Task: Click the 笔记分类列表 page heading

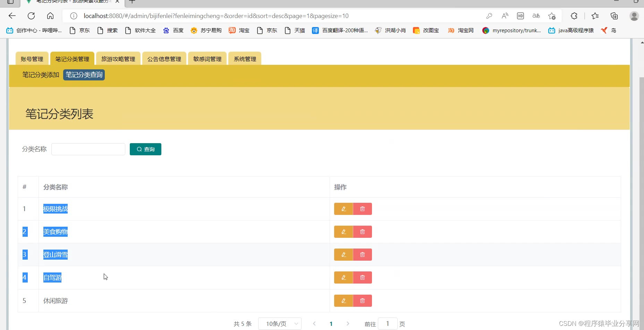Action: [59, 114]
